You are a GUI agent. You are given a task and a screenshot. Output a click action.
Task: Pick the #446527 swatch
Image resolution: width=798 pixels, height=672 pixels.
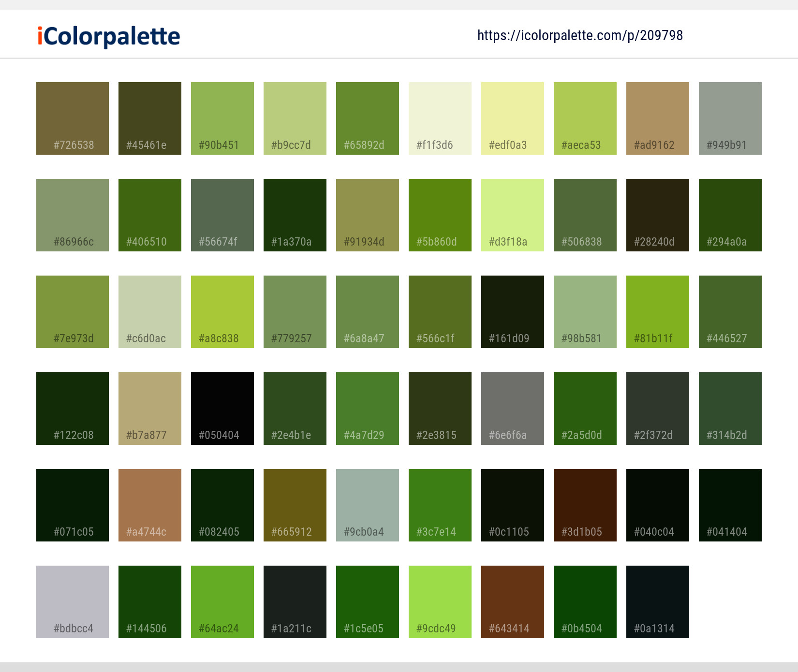point(730,312)
